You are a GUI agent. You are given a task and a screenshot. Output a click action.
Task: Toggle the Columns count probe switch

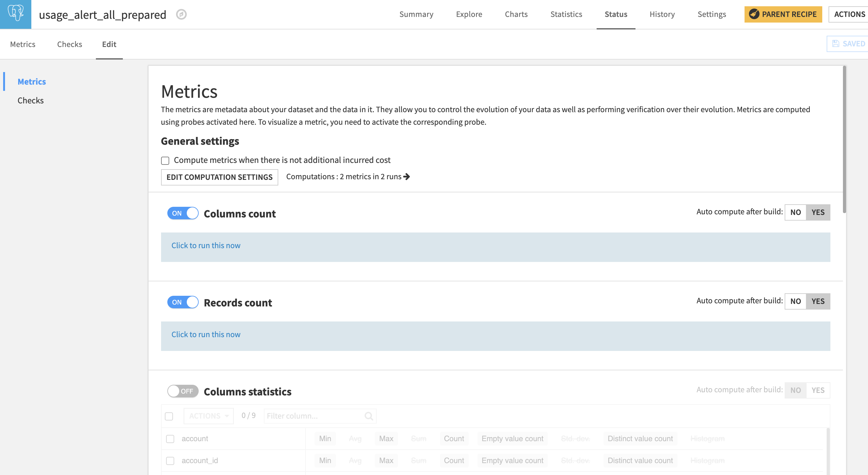[183, 213]
